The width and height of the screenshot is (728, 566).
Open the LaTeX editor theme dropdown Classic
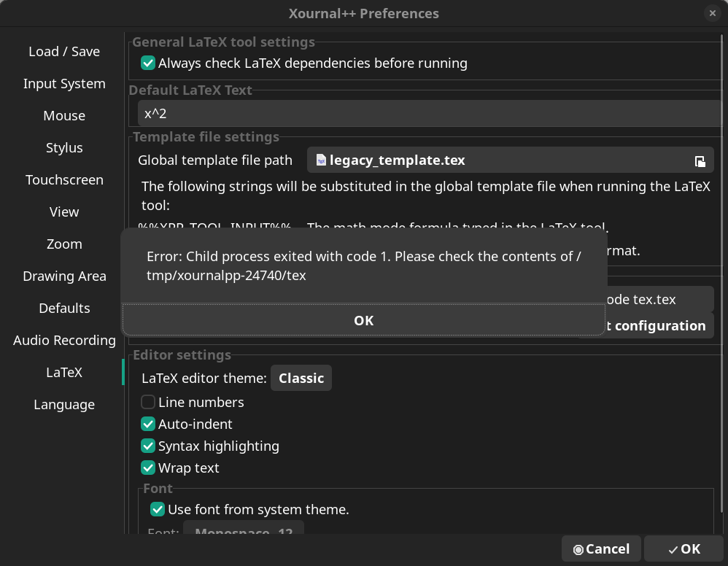[301, 378]
